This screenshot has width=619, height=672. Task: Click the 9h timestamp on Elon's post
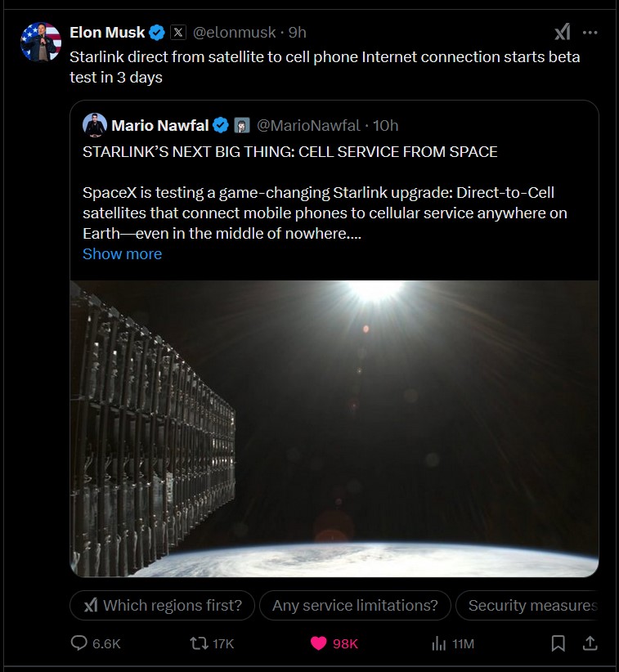(x=298, y=33)
